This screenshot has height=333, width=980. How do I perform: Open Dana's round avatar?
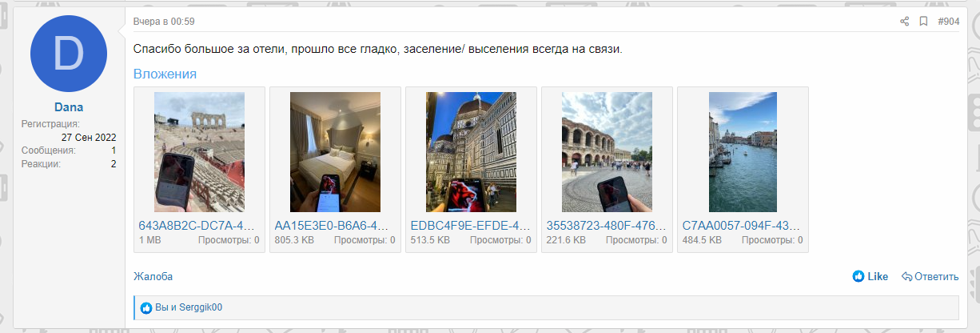69,54
